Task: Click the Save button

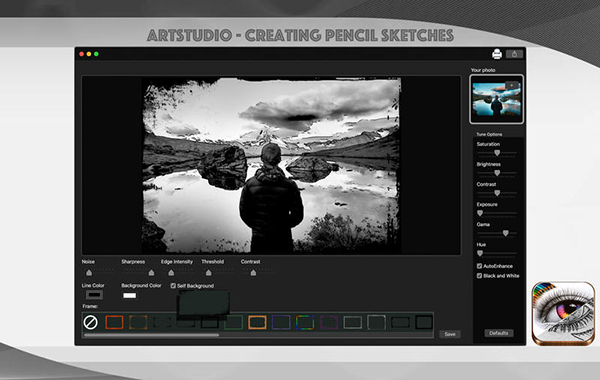Action: click(450, 334)
